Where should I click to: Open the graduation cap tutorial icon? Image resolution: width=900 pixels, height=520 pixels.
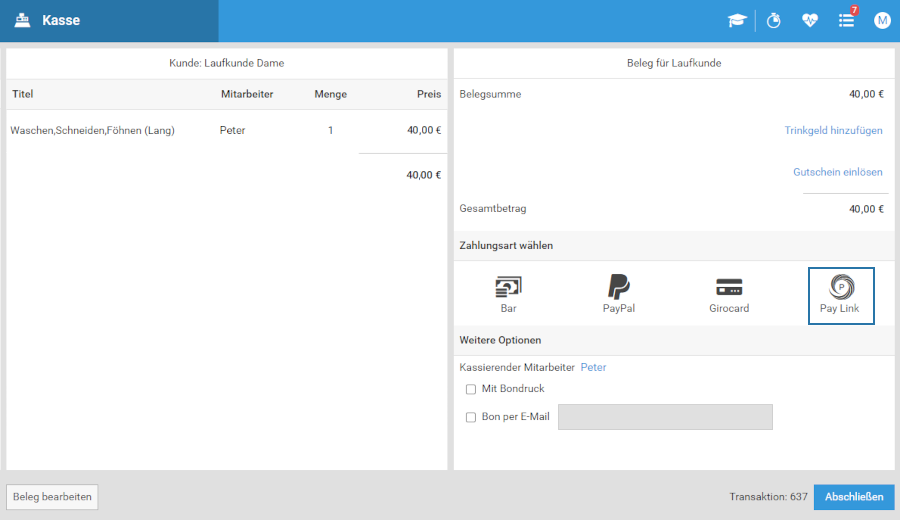(737, 21)
